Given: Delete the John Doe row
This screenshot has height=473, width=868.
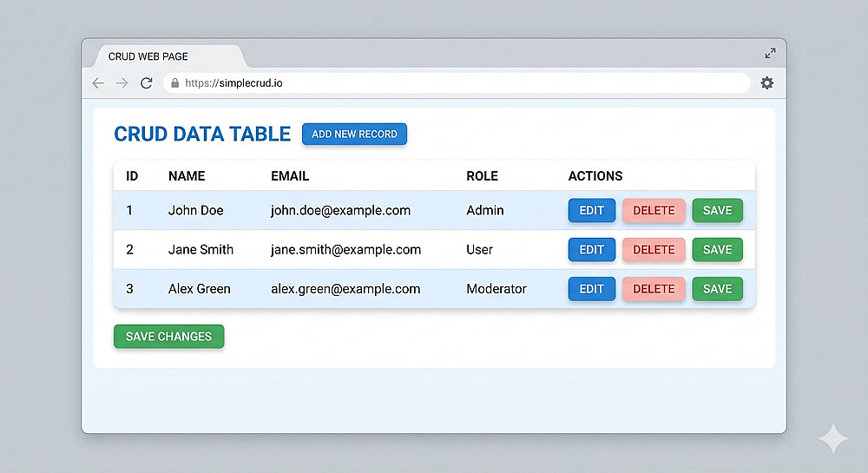Looking at the screenshot, I should click(x=654, y=210).
